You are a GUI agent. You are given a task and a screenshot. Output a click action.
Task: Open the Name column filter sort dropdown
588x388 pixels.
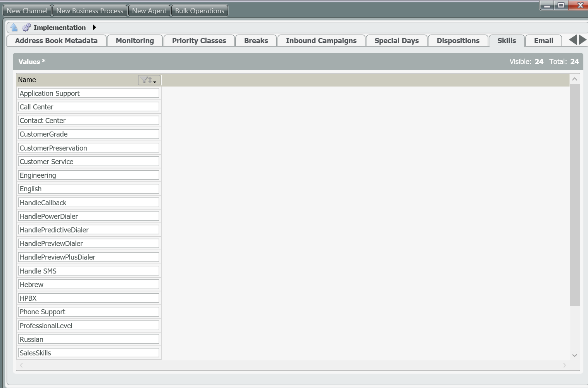[149, 80]
